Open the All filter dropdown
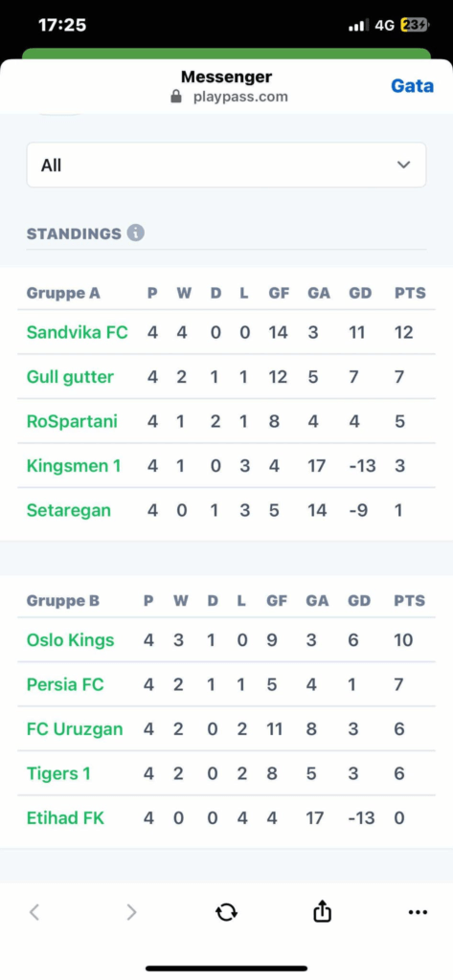 point(226,165)
